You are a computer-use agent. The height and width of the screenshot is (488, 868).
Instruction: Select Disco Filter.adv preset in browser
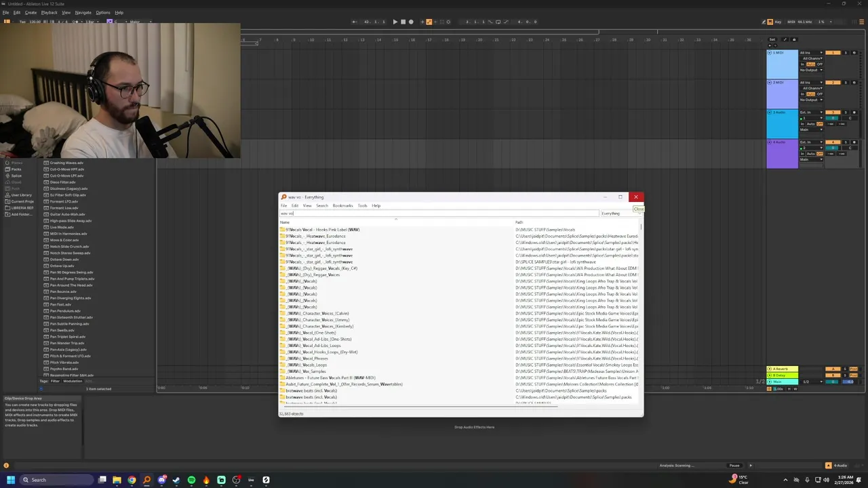(x=60, y=182)
